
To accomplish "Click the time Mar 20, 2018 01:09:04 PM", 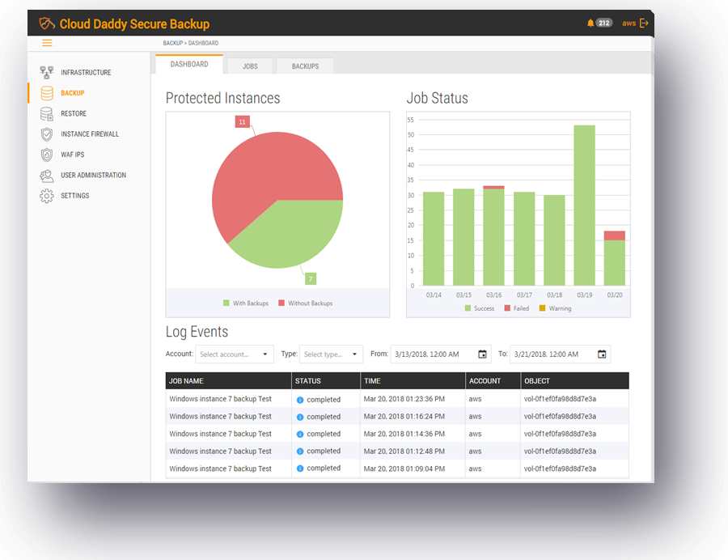I will click(x=404, y=469).
